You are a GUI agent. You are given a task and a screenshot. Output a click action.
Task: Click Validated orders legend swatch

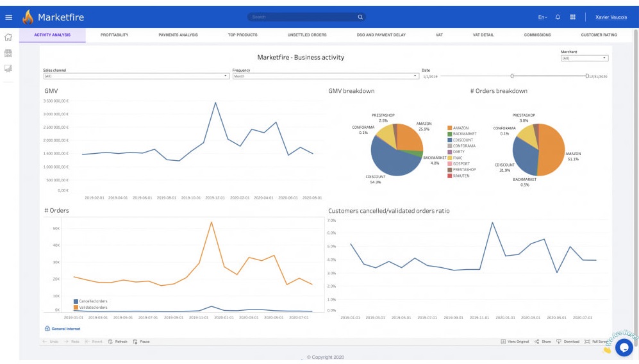pyautogui.click(x=76, y=308)
